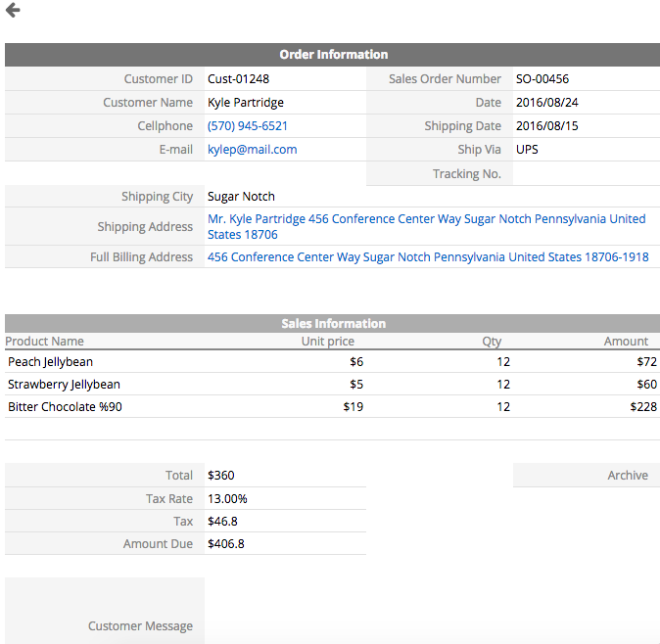Select the Ship Via value UPS
Image resolution: width=660 pixels, height=644 pixels.
527,150
